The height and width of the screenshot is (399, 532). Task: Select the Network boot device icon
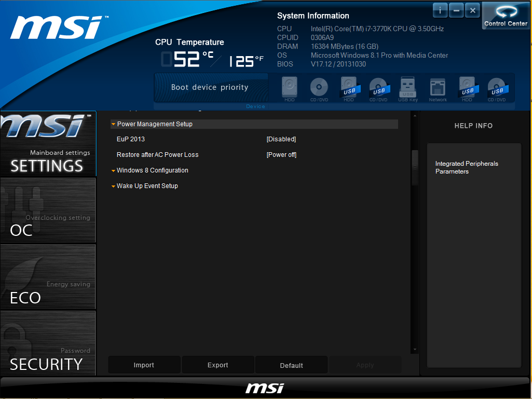[438, 89]
